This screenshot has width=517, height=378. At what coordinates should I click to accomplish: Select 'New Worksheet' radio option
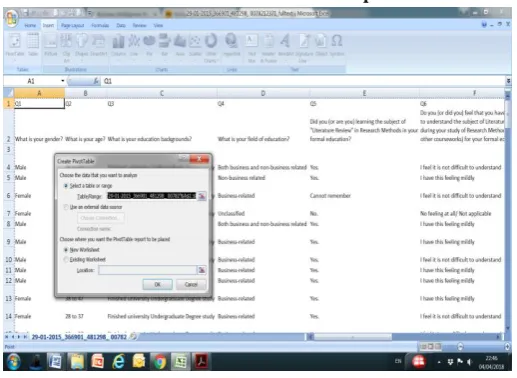(66, 250)
